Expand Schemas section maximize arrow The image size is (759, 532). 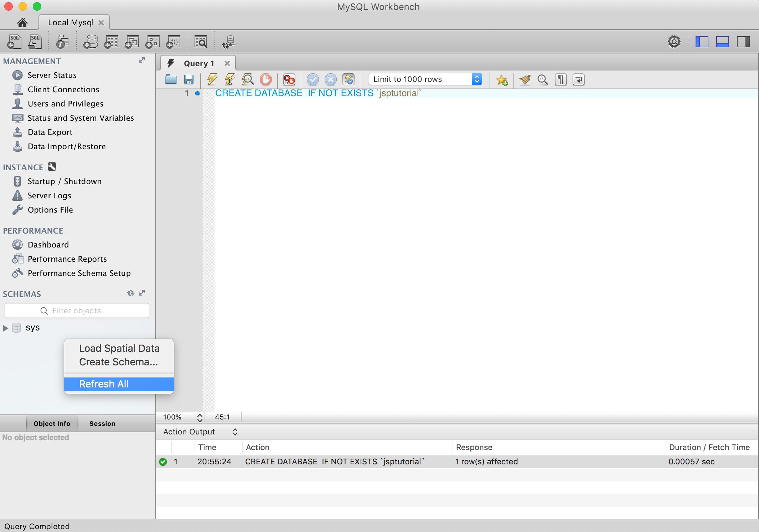(x=142, y=293)
